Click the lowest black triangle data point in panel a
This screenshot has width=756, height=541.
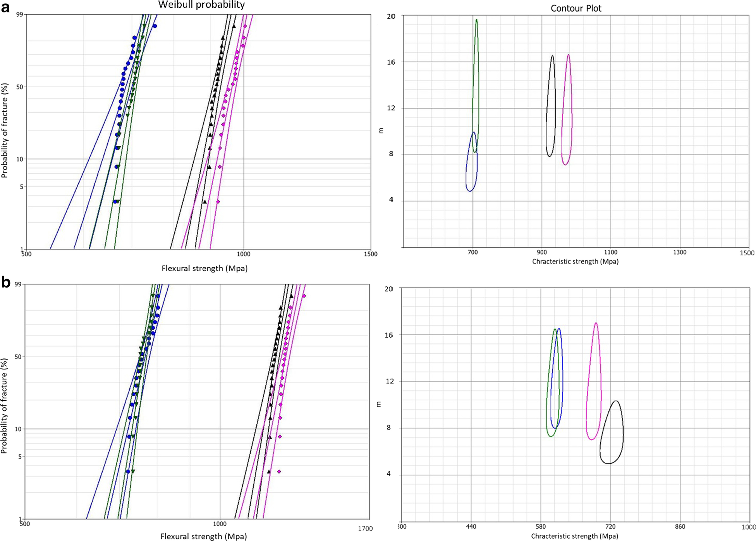click(205, 202)
